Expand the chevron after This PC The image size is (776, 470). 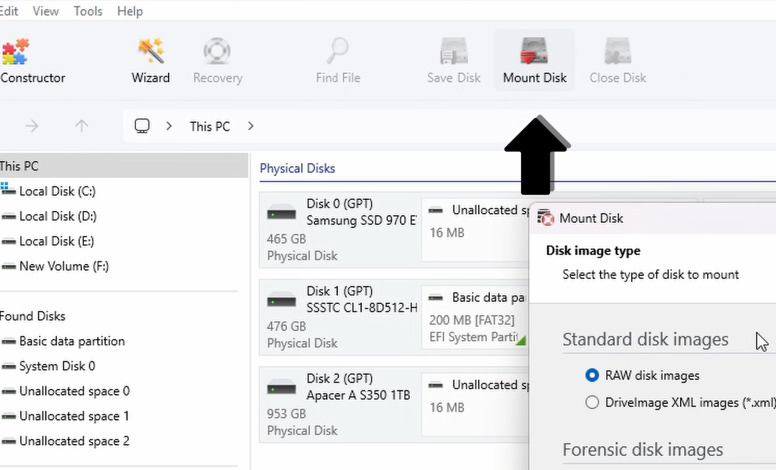[250, 126]
